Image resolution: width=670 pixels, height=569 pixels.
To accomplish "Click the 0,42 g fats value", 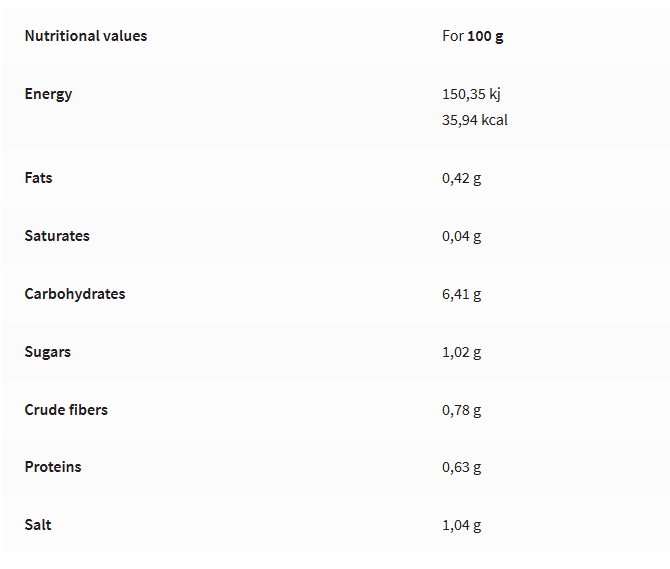I will pos(462,178).
